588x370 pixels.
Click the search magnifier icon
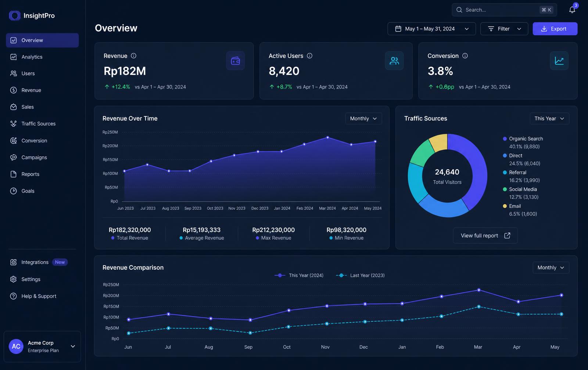tap(459, 10)
